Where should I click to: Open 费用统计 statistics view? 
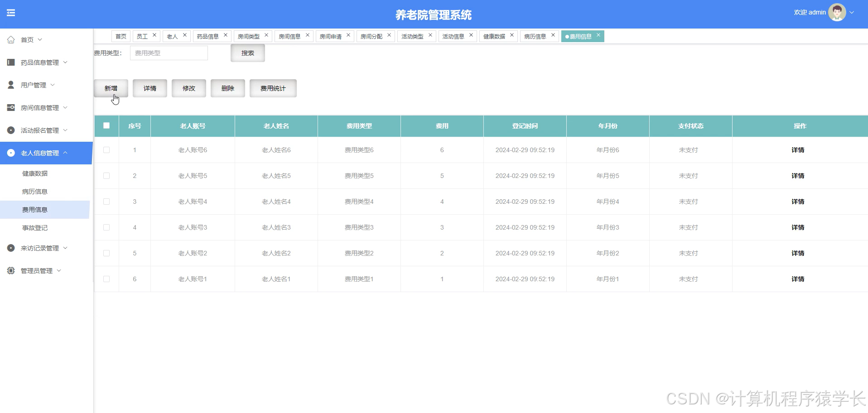coord(273,88)
